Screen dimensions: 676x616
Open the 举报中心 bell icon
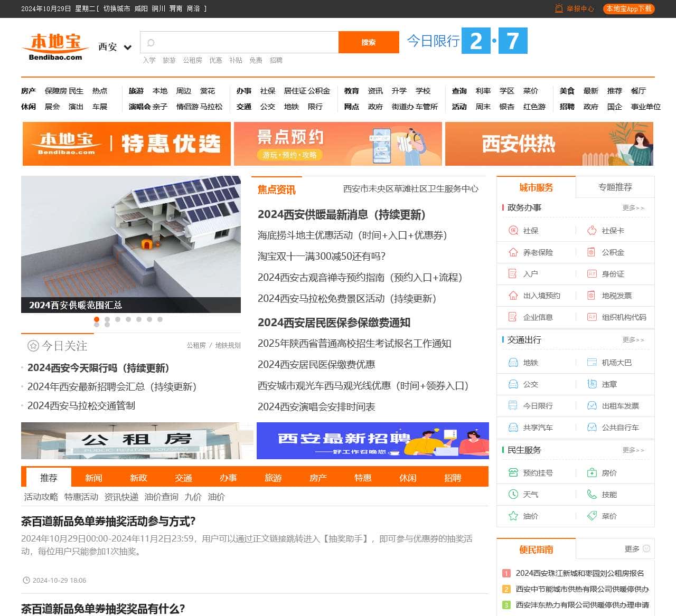[559, 8]
